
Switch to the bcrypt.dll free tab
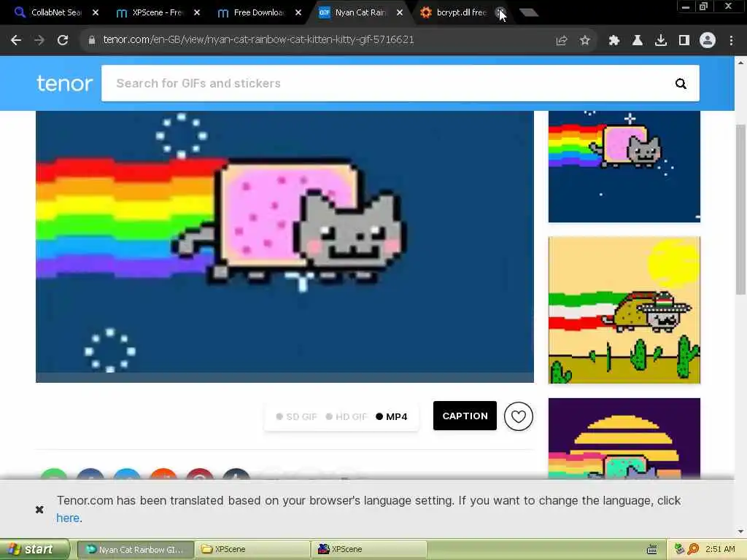(x=455, y=12)
